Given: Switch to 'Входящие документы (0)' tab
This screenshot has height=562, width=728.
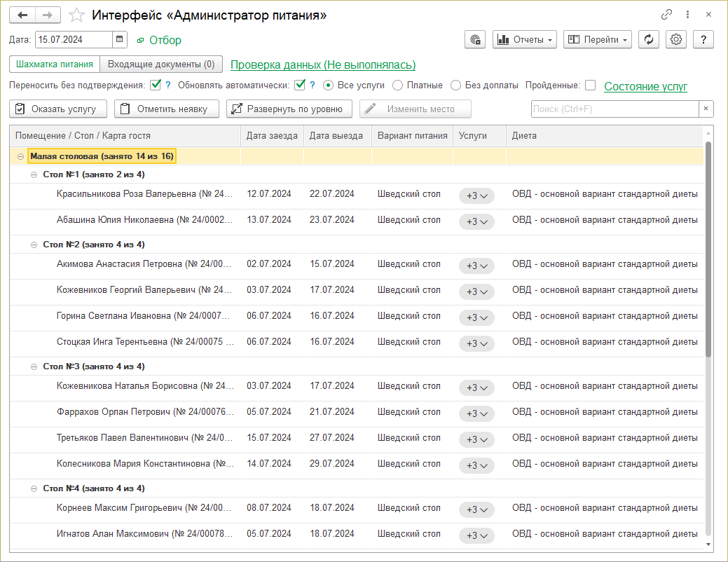Looking at the screenshot, I should coord(161,64).
